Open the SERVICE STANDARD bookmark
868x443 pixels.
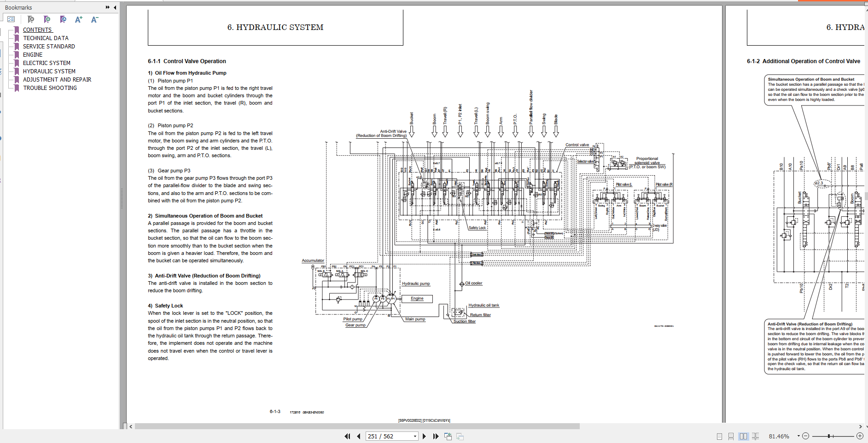click(49, 47)
